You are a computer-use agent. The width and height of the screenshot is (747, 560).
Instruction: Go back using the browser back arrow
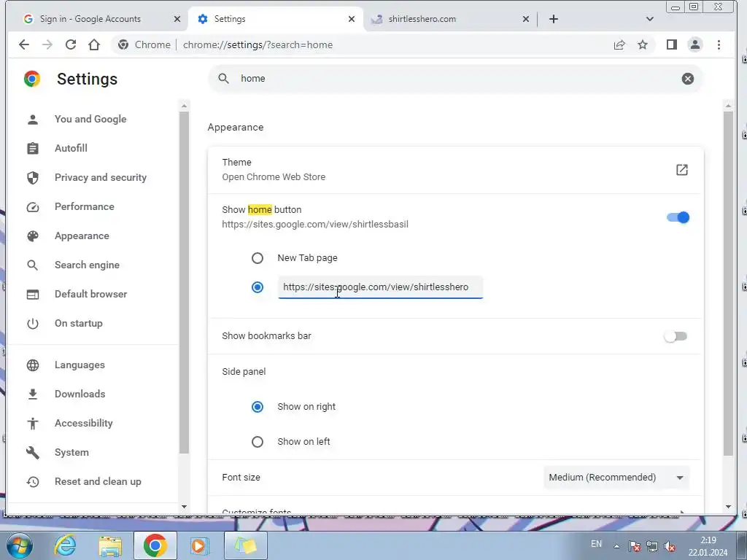24,44
